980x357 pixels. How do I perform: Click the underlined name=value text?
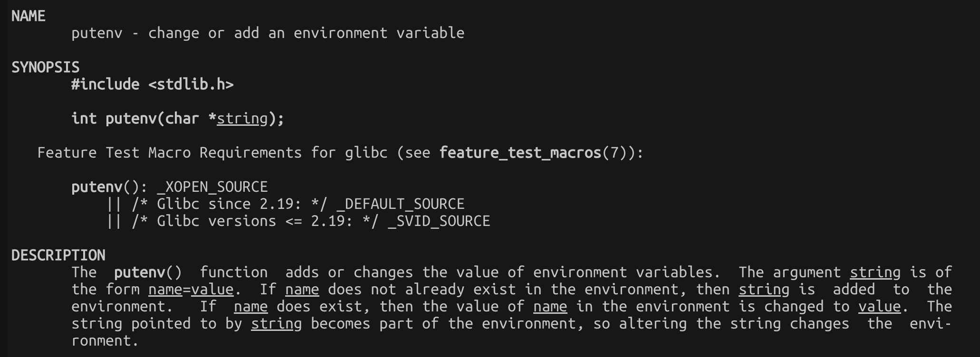[191, 290]
